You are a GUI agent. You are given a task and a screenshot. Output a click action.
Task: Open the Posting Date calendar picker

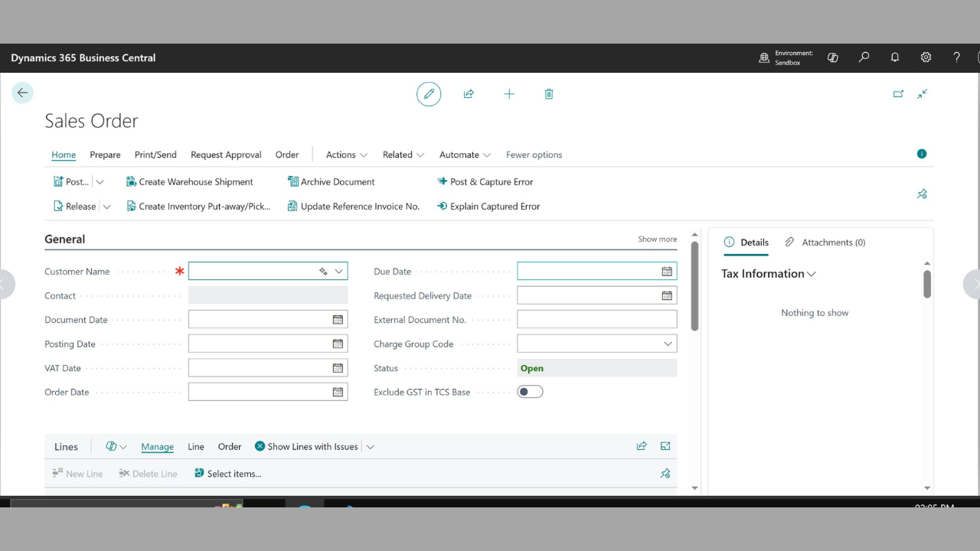338,344
